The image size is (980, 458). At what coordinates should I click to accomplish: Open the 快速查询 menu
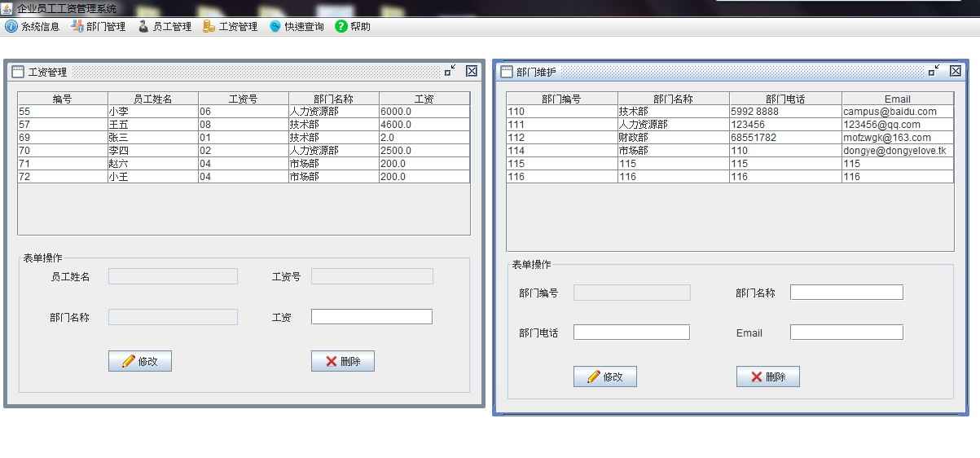tap(297, 27)
